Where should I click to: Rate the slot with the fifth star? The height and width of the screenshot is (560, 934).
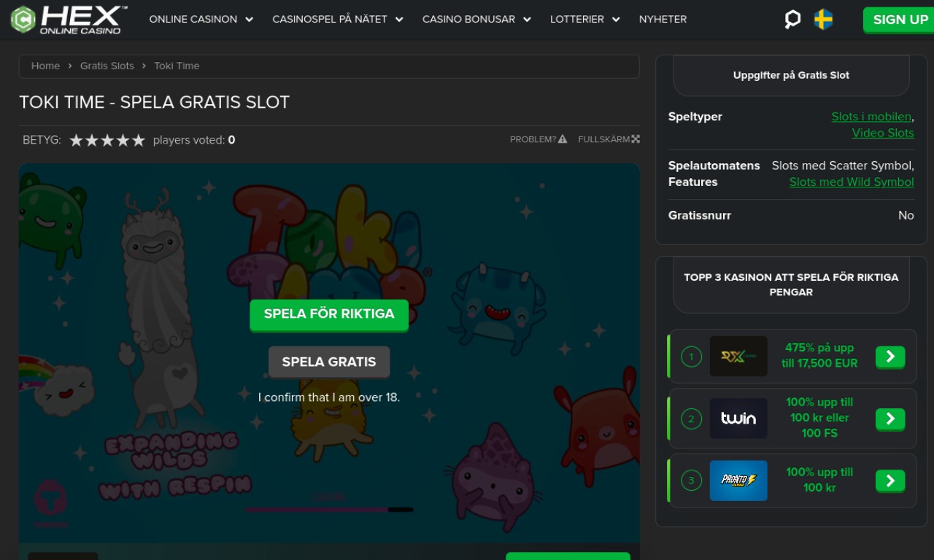(138, 140)
